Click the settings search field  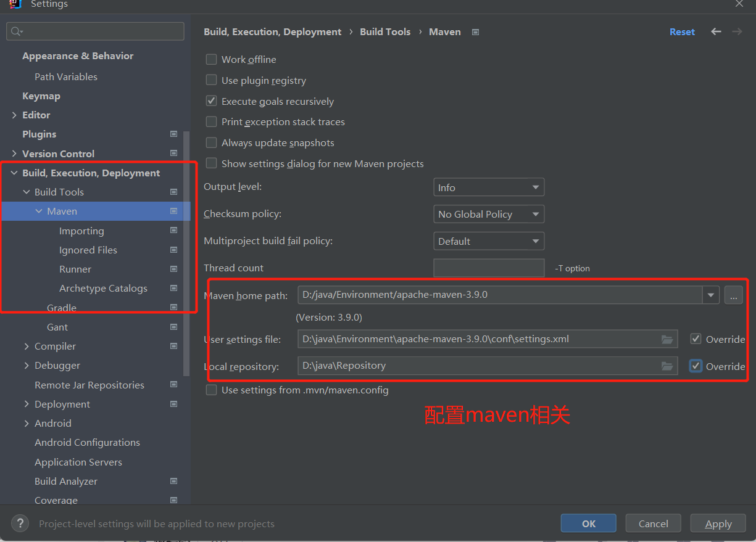pos(95,31)
